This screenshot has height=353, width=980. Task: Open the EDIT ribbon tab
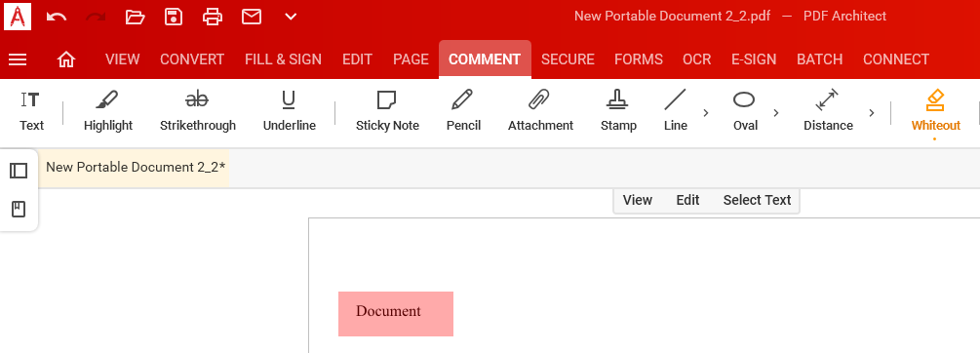tap(358, 59)
